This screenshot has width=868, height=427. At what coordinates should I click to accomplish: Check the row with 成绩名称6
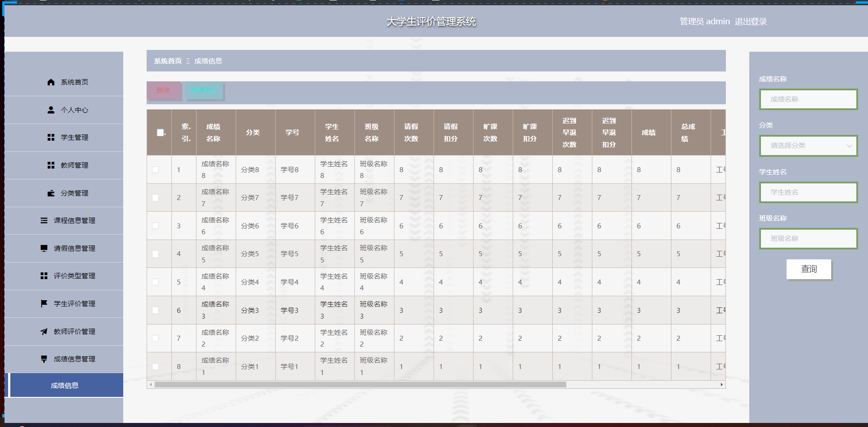click(155, 226)
